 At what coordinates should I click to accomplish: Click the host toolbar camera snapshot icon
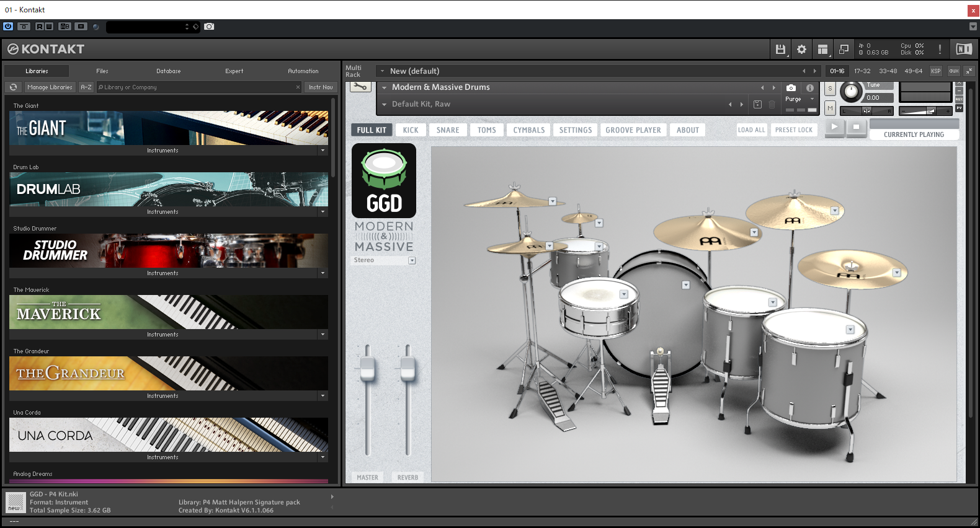pos(209,27)
